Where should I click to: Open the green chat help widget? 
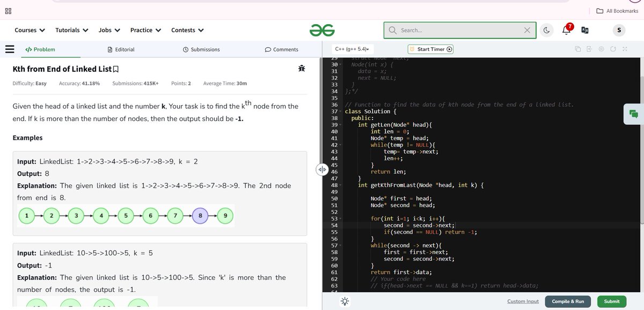click(x=633, y=114)
